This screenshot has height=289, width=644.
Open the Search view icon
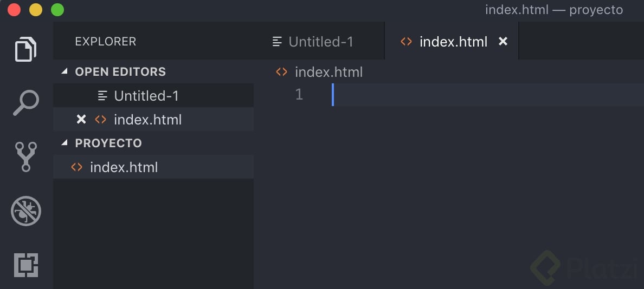pyautogui.click(x=25, y=103)
